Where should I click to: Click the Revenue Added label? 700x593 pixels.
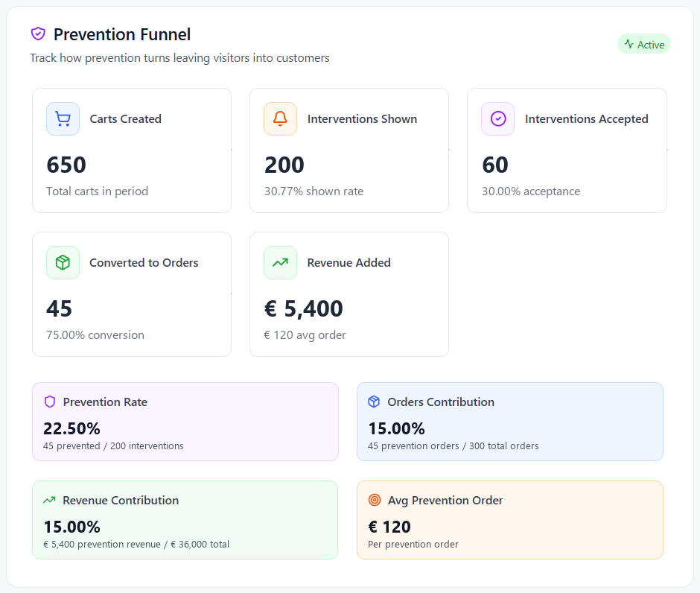(x=349, y=262)
